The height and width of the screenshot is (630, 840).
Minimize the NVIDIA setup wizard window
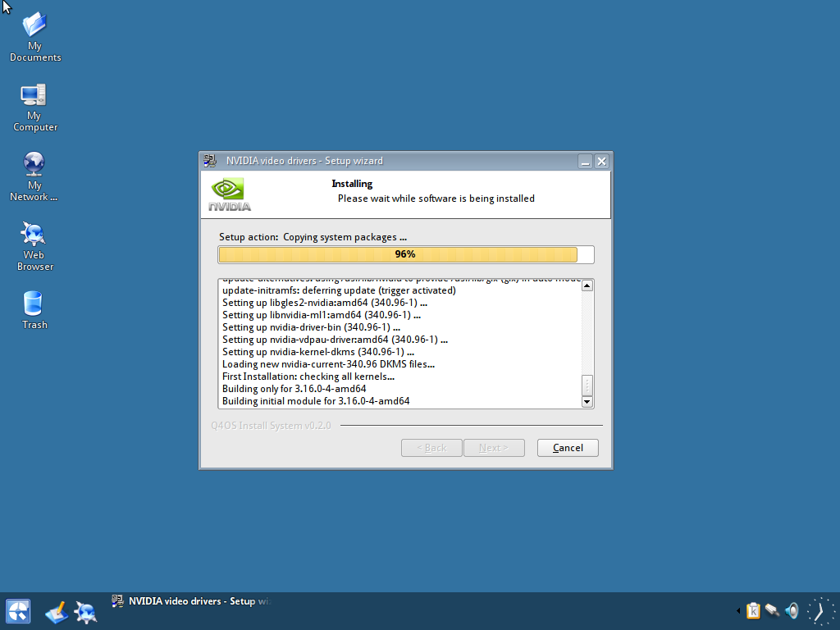[585, 162]
